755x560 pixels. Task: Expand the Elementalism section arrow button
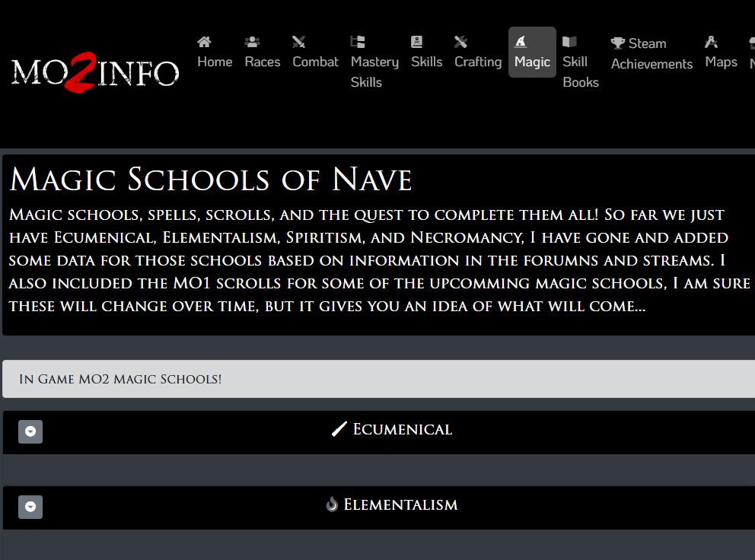(30, 507)
